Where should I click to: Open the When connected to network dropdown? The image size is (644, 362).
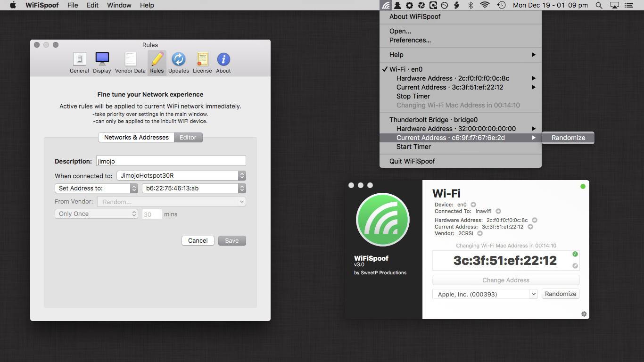coord(181,175)
